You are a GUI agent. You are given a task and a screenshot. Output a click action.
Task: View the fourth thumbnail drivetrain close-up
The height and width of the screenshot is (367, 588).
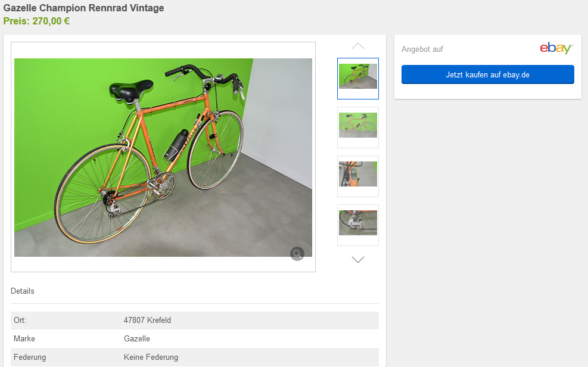pos(358,225)
